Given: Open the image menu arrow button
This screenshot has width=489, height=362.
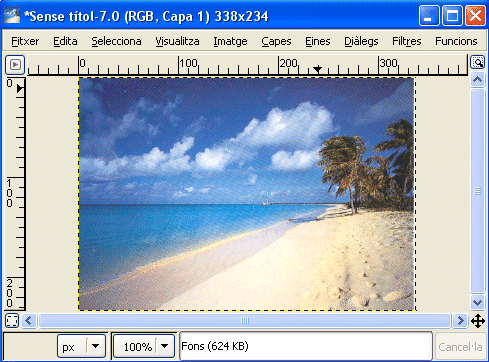Looking at the screenshot, I should pos(15,65).
